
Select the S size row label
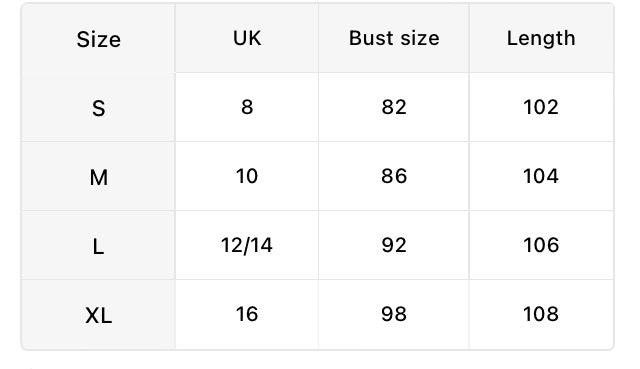pyautogui.click(x=98, y=108)
